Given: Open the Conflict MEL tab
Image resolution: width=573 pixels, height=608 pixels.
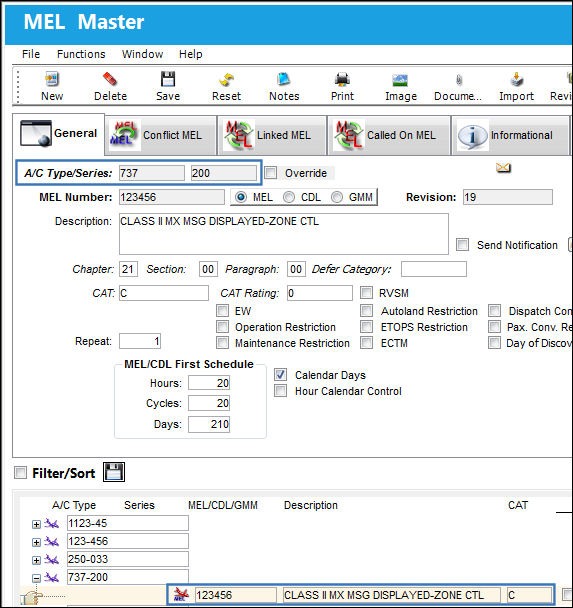Looking at the screenshot, I should click(161, 135).
